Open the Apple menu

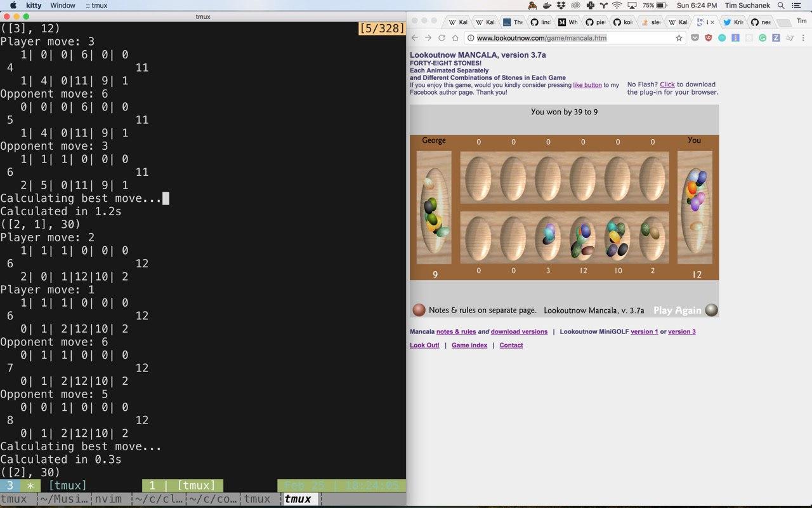point(13,5)
